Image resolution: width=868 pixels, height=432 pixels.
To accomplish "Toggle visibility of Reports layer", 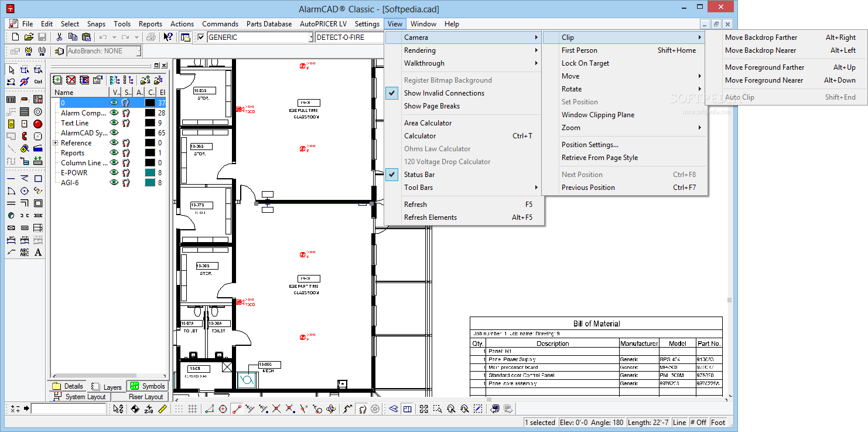I will pyautogui.click(x=114, y=152).
